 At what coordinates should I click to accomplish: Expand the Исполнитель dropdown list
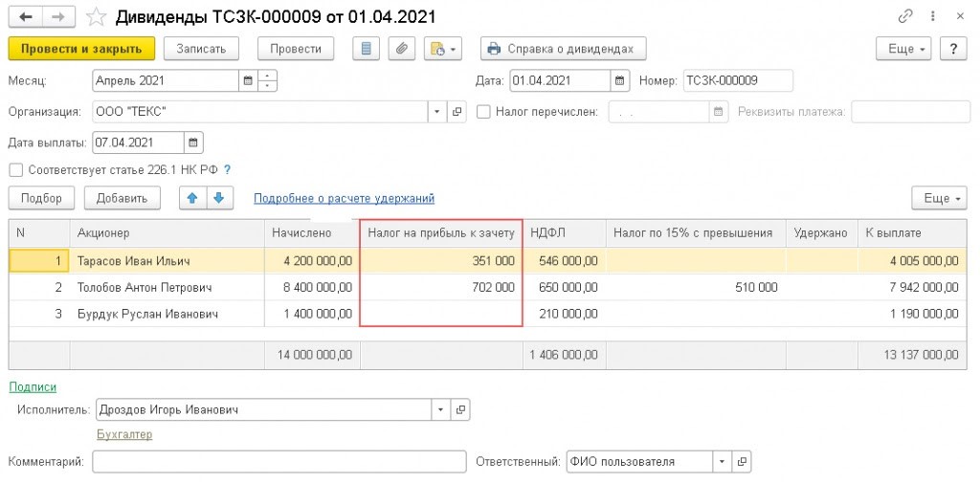coord(440,409)
